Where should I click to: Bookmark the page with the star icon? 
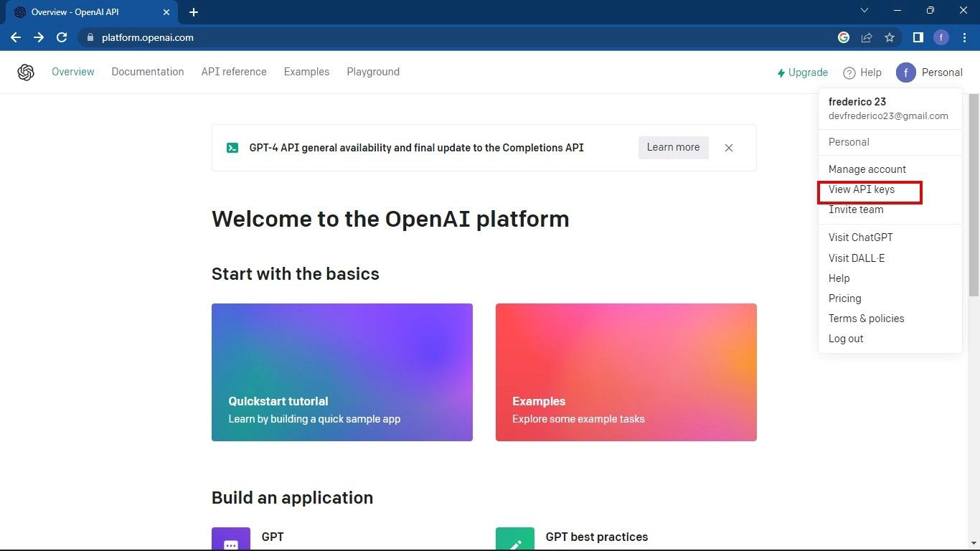point(890,37)
